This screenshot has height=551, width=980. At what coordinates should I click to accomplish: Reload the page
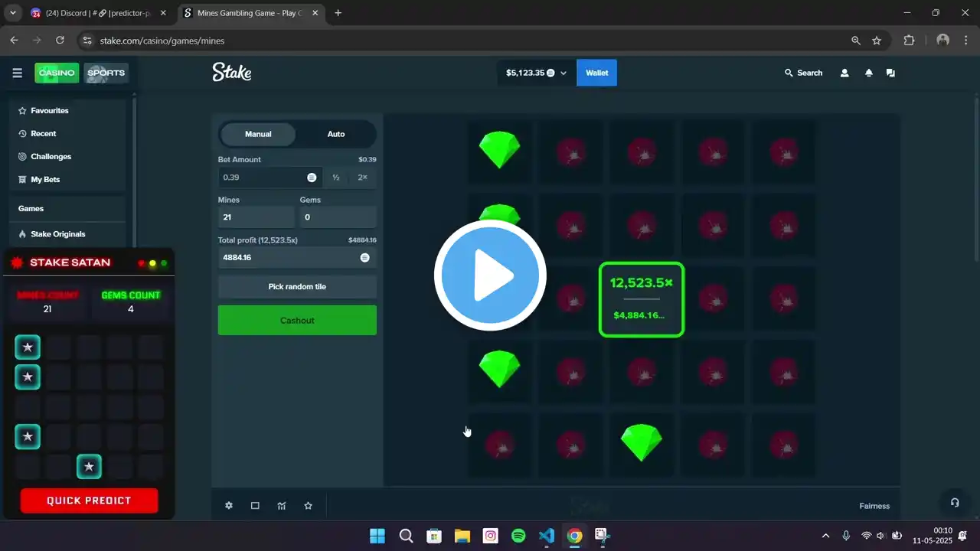(x=60, y=41)
